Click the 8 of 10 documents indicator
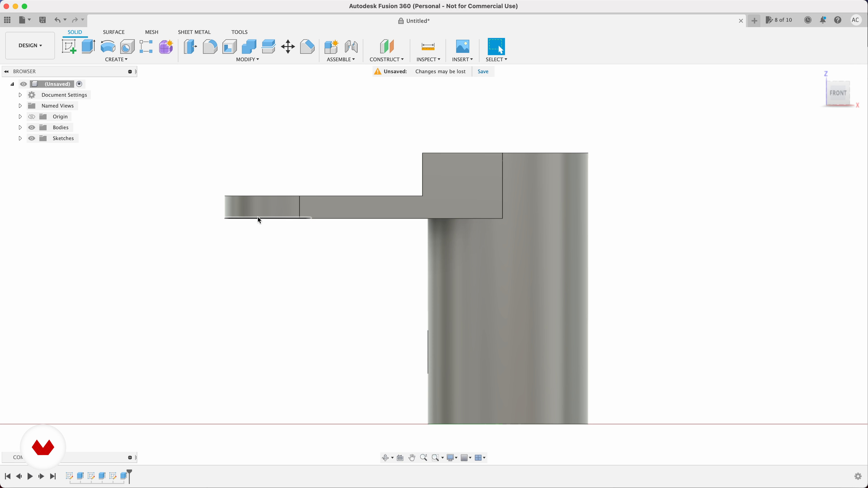Screen dimensions: 868x488 [779, 20]
